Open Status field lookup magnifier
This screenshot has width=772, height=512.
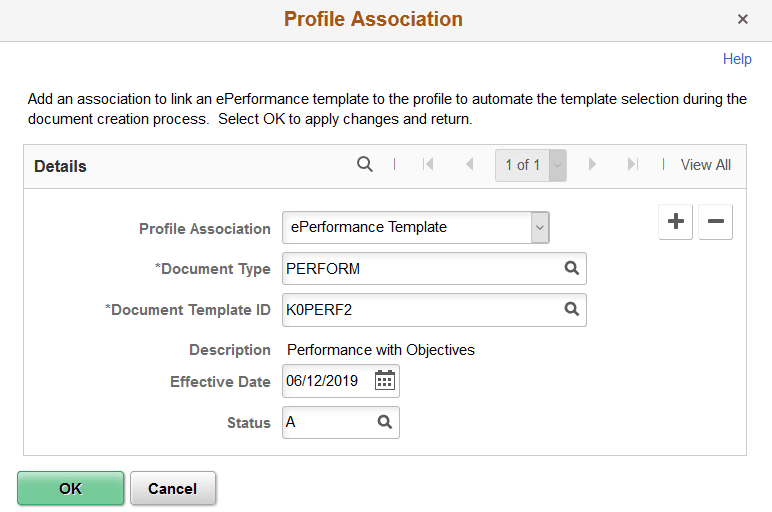385,423
